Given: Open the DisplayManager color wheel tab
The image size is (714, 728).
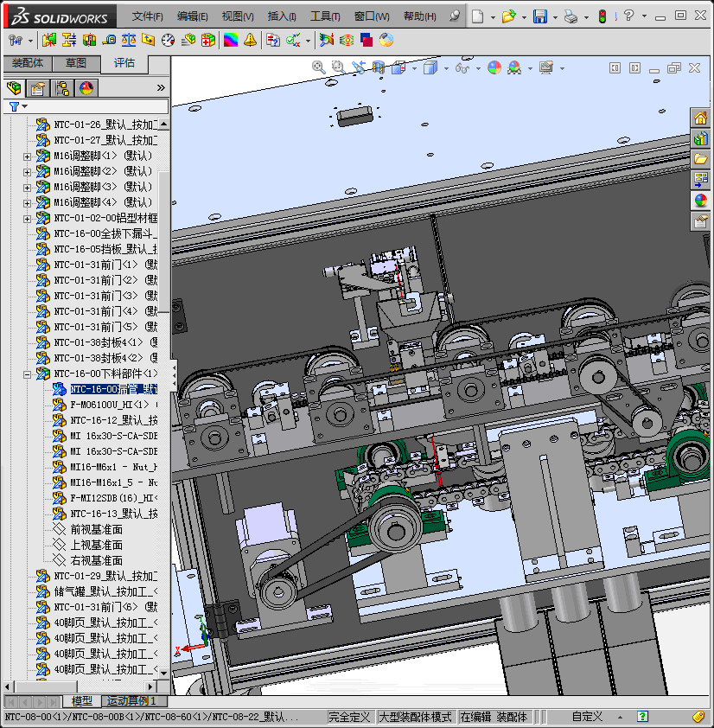Looking at the screenshot, I should click(x=86, y=87).
